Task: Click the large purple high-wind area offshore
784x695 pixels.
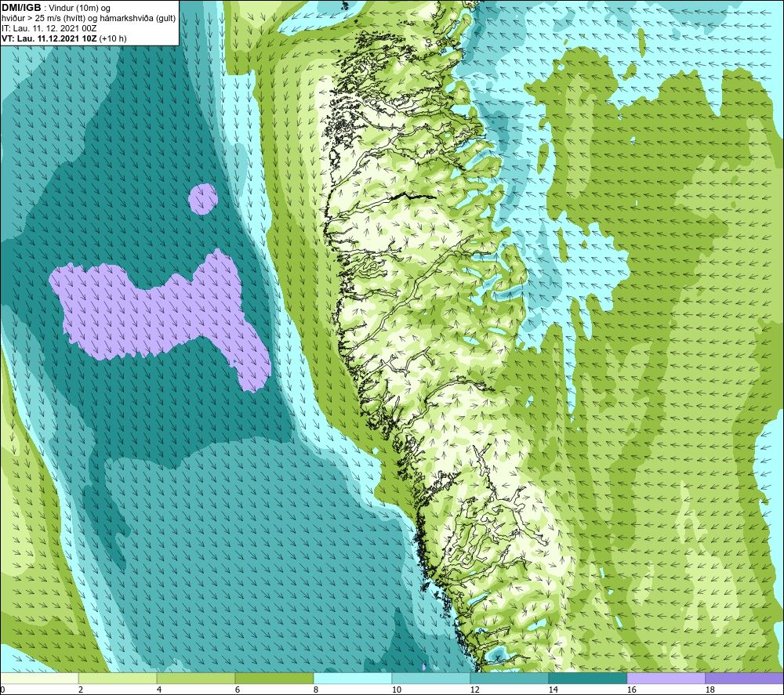Action: pos(160,317)
